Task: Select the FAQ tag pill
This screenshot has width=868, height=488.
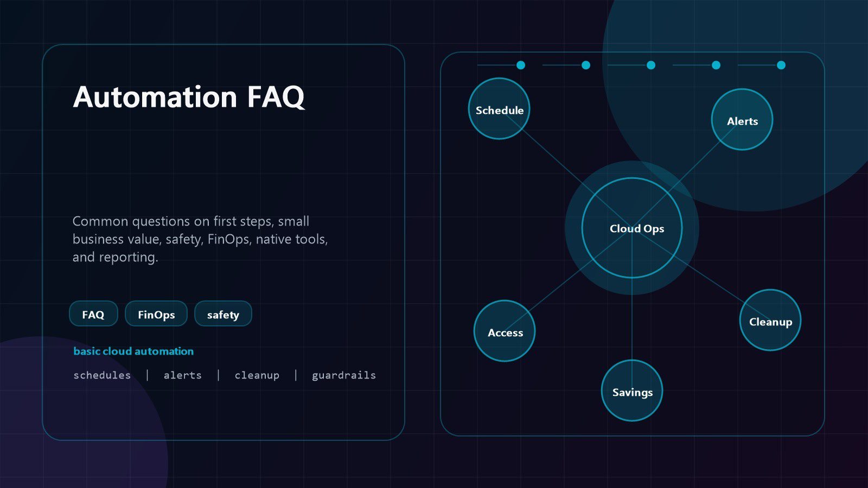Action: coord(93,314)
